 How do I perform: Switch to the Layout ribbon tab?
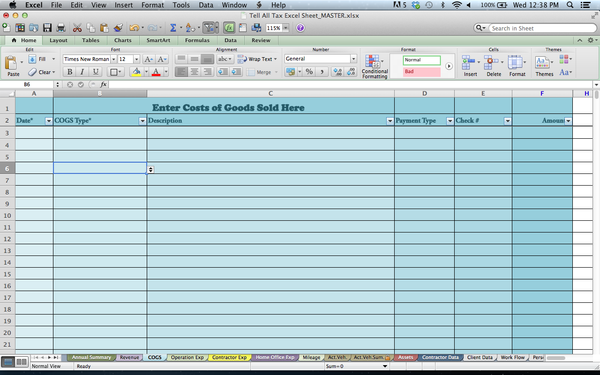pos(58,40)
